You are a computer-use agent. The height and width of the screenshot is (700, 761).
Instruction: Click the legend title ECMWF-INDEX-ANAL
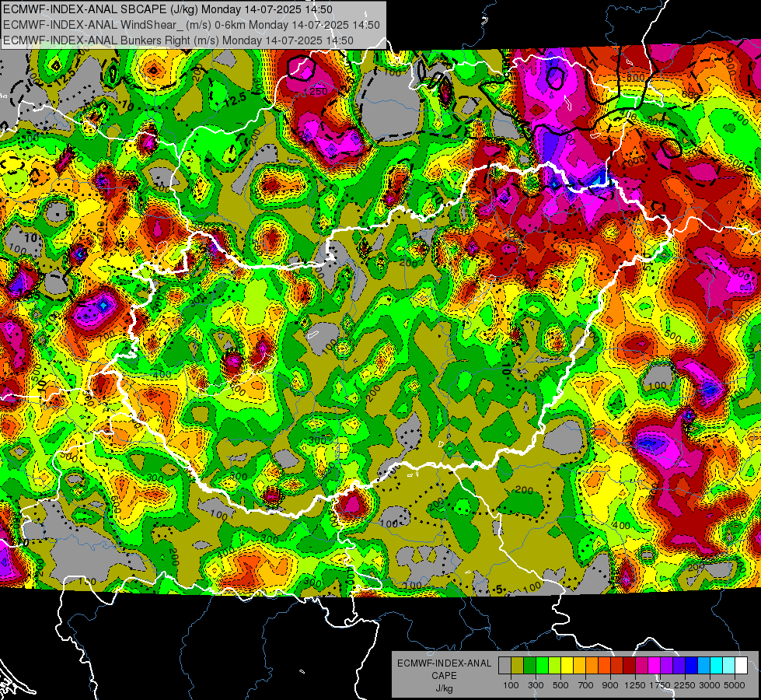pos(444,663)
